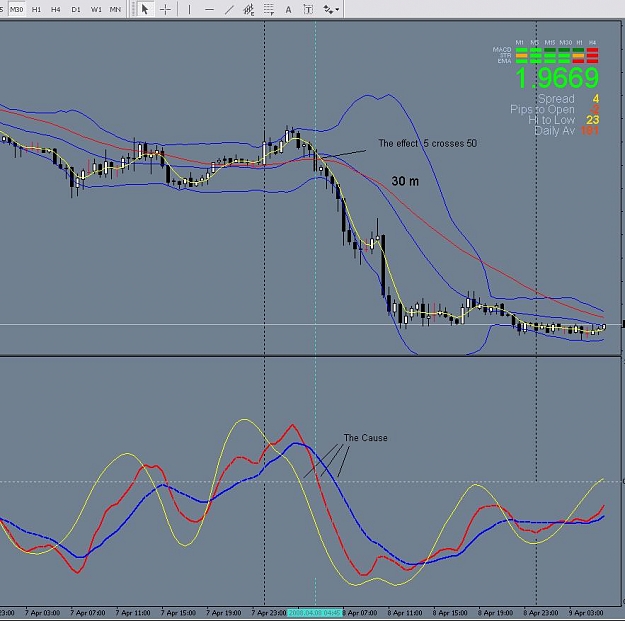Click the EMA indicator row label

504,61
